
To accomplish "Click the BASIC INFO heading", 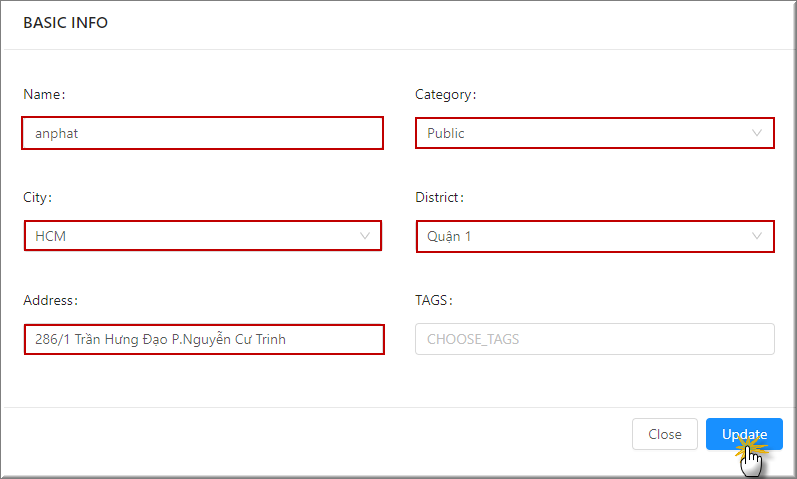I will coord(66,23).
